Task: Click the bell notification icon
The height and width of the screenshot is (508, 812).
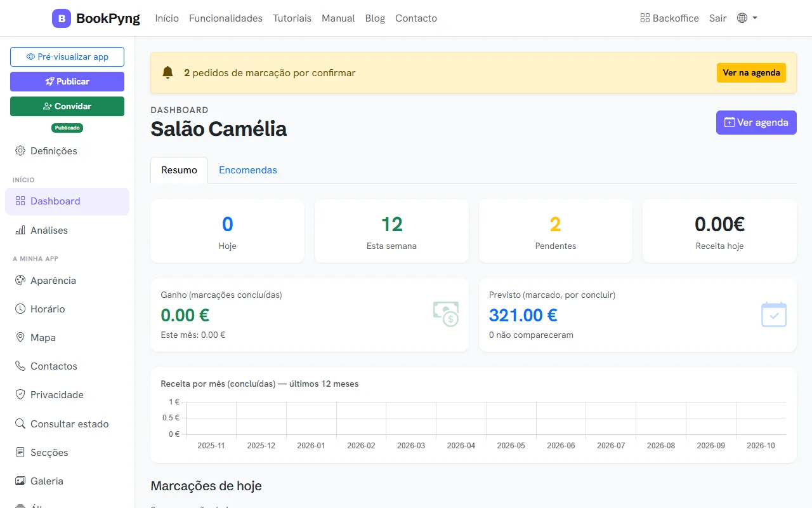Action: tap(167, 72)
